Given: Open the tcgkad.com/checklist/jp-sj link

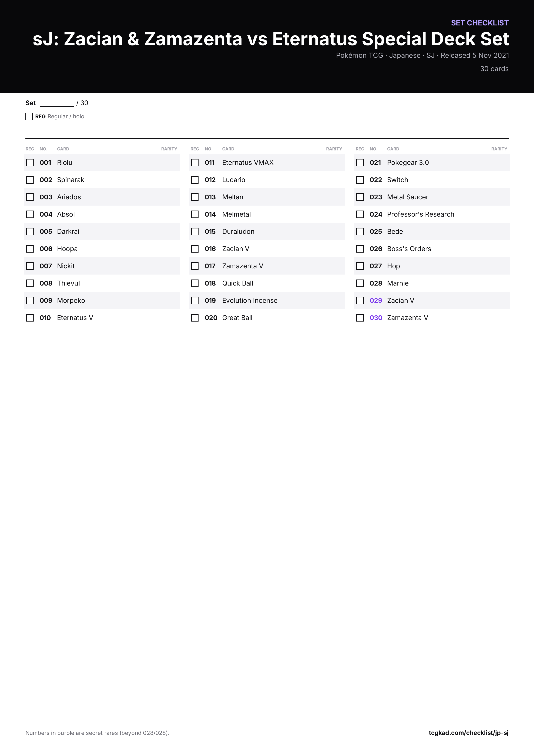Looking at the screenshot, I should (x=469, y=733).
